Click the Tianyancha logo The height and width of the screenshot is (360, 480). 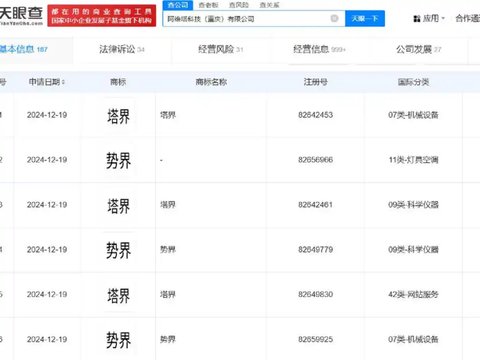[x=21, y=15]
